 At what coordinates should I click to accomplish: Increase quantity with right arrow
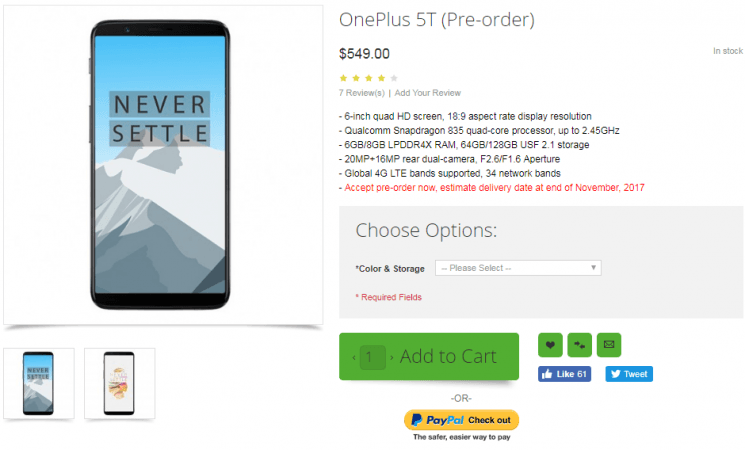[392, 357]
